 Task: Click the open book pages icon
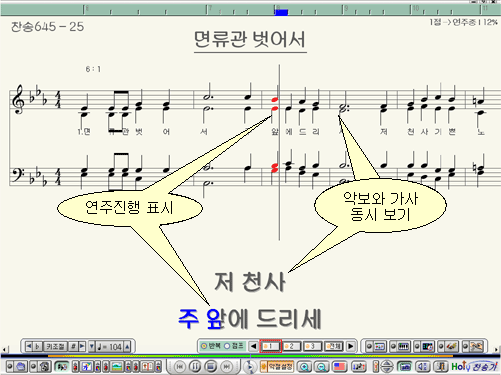[147, 367]
